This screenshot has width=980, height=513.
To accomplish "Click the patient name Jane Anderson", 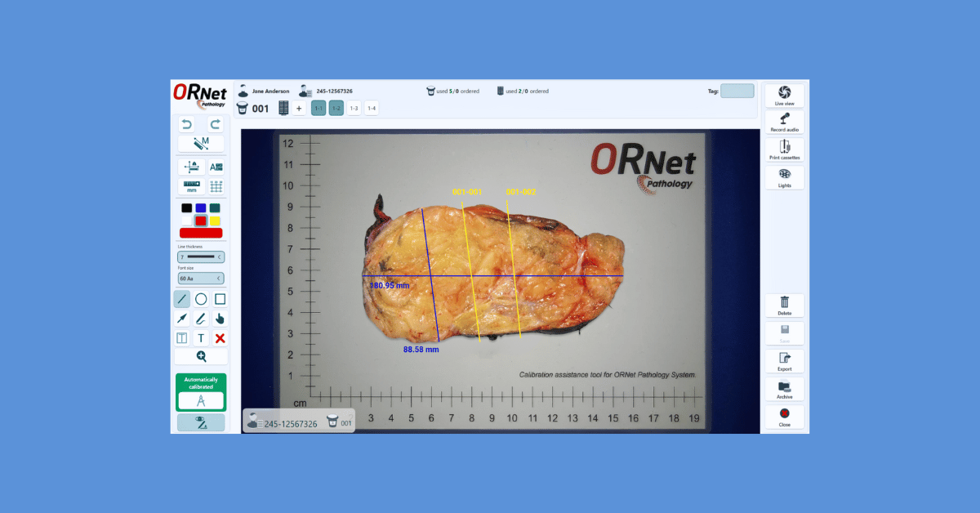I will [270, 91].
